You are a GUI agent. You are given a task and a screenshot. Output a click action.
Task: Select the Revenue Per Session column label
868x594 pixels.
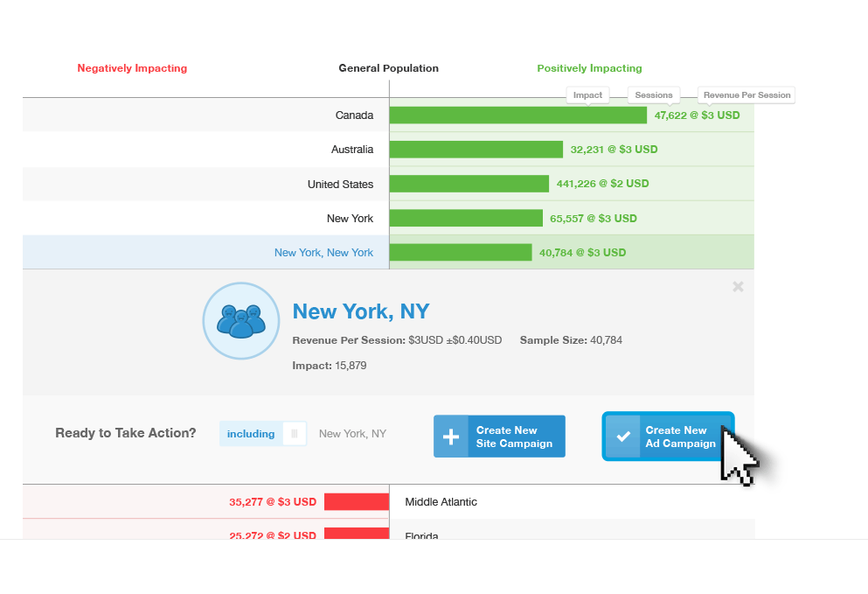746,95
